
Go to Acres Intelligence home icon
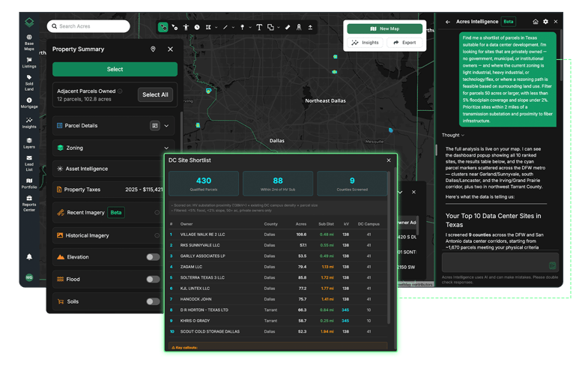coord(536,22)
